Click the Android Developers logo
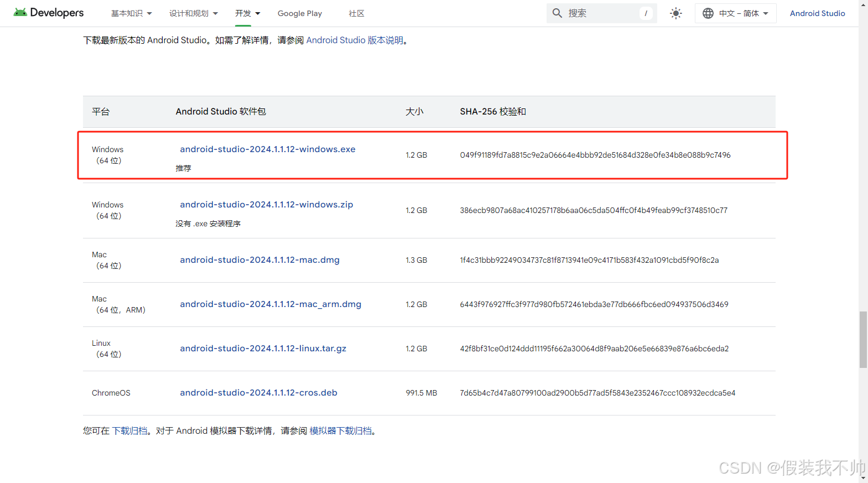This screenshot has height=483, width=868. (49, 13)
